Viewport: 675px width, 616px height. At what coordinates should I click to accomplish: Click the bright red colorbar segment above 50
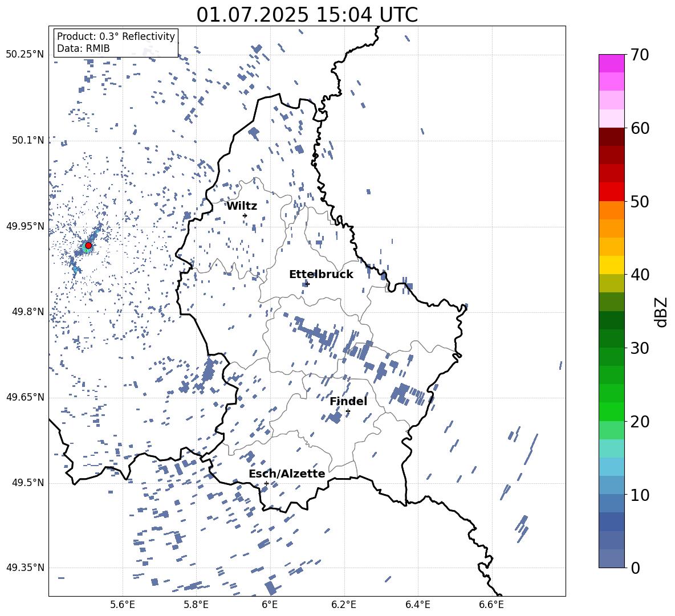[x=611, y=192]
